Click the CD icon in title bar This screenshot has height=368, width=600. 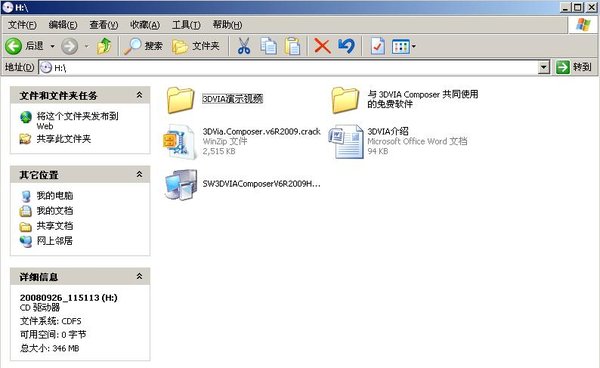click(x=8, y=7)
